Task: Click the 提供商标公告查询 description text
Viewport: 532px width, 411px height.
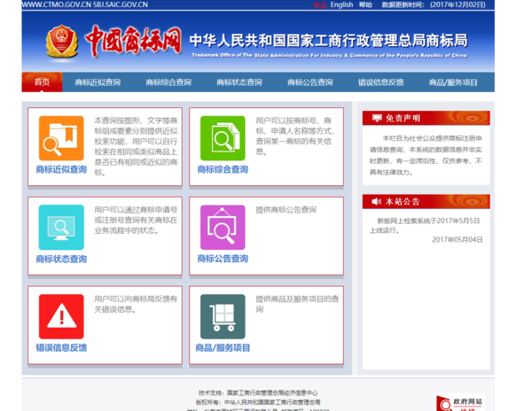Action: pyautogui.click(x=286, y=210)
